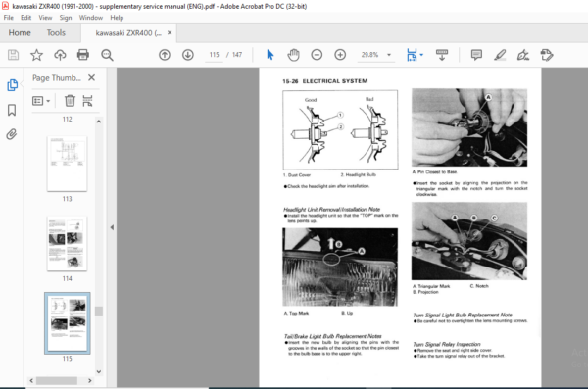Delete selected page with trash icon
Screen dimensions: 588x389
tap(70, 101)
